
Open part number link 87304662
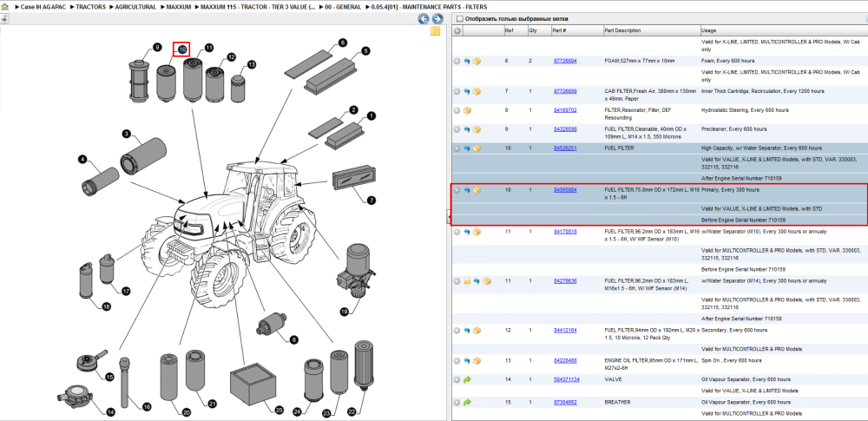tap(565, 402)
